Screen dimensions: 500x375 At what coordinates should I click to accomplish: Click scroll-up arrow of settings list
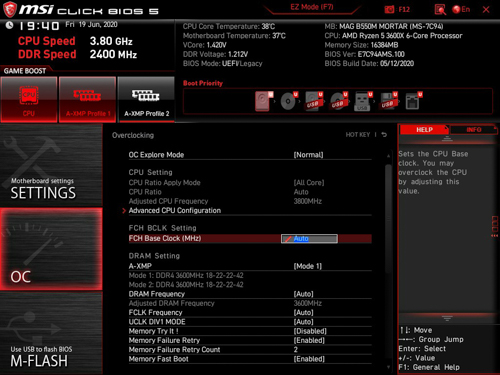tap(388, 156)
